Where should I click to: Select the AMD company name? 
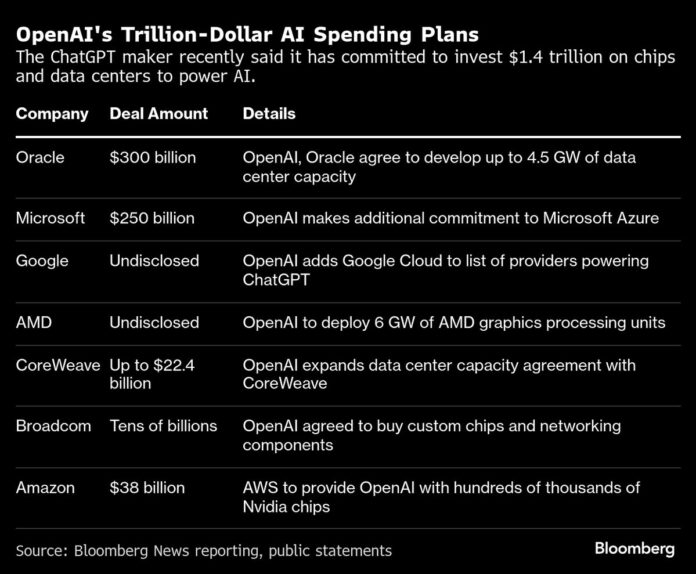(x=35, y=322)
